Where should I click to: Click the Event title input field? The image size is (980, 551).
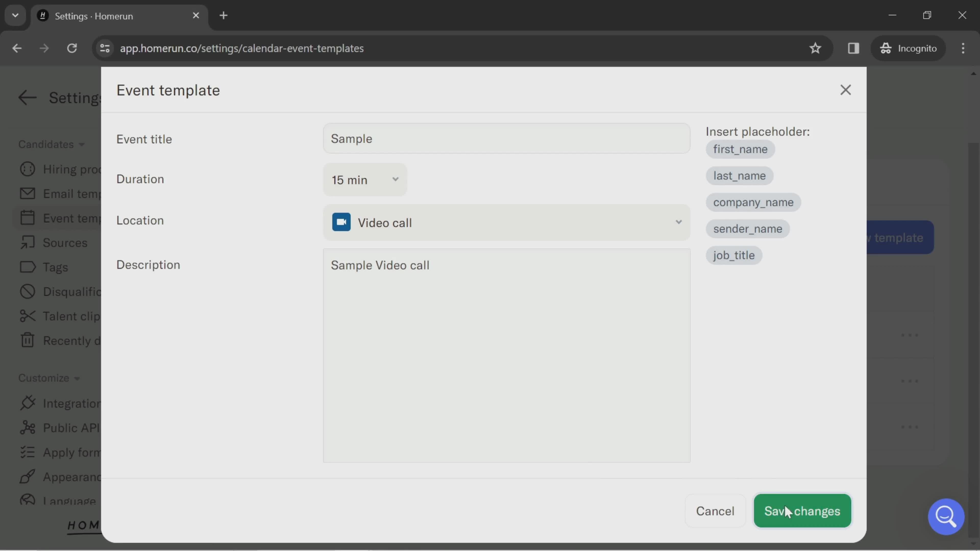pyautogui.click(x=506, y=138)
